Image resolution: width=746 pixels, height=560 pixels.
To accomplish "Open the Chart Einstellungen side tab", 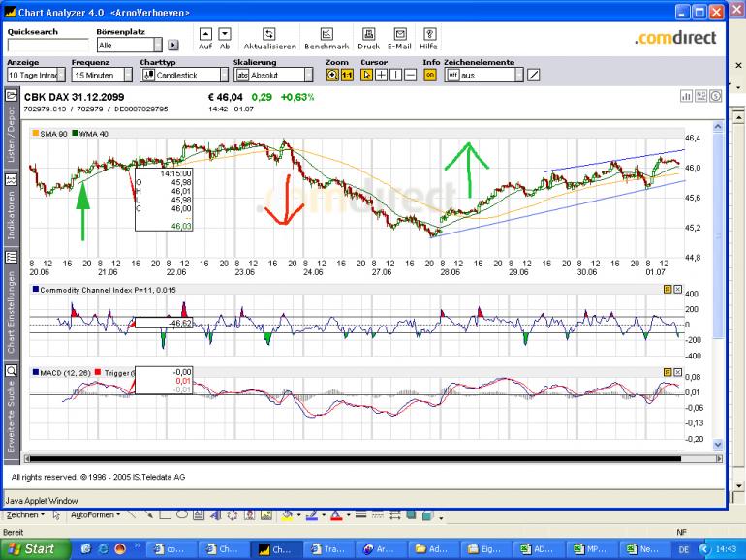I will pyautogui.click(x=12, y=310).
